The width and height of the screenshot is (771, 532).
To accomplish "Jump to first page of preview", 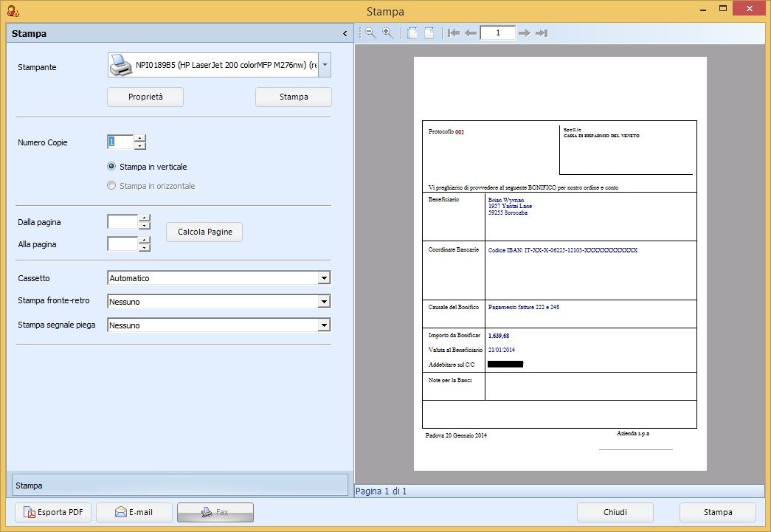I will point(454,33).
